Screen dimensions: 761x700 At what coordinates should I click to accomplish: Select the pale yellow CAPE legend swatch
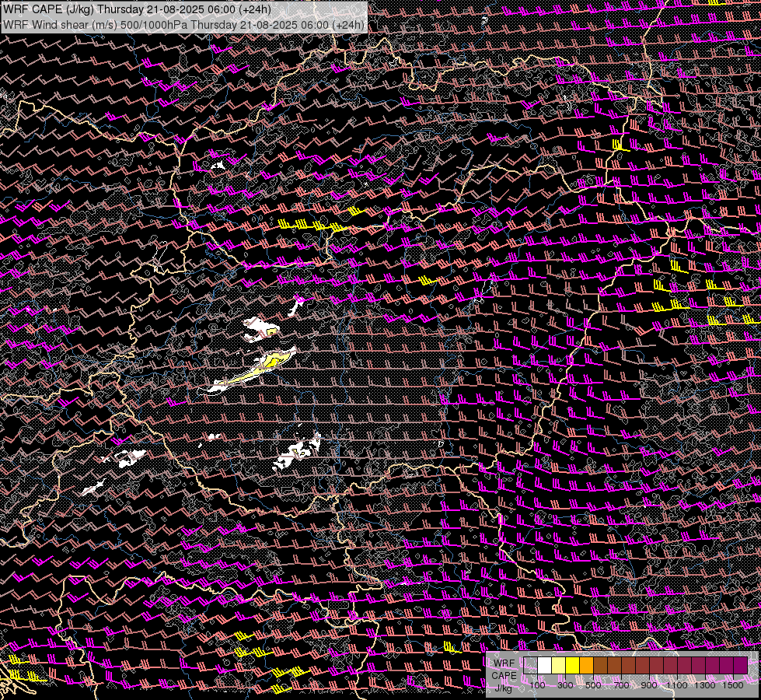point(559,665)
